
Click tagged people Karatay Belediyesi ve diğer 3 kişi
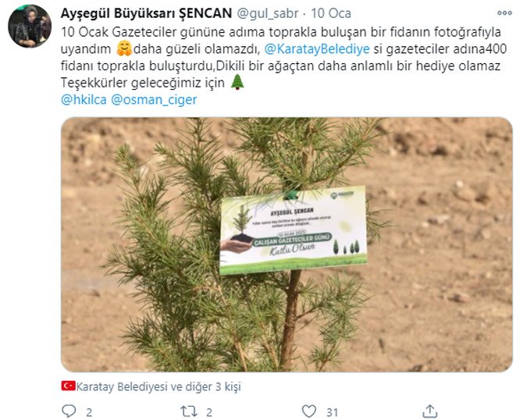pyautogui.click(x=158, y=386)
